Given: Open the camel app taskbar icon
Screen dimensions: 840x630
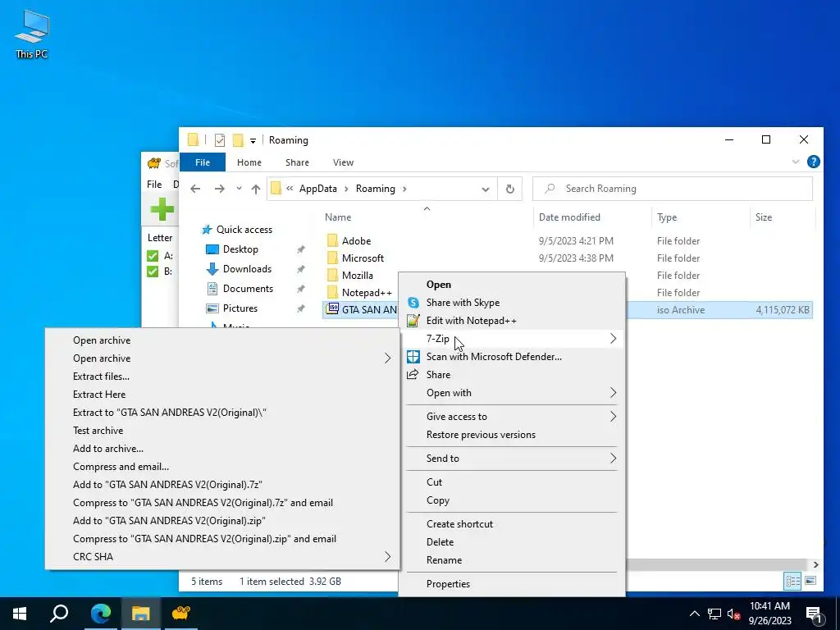Looking at the screenshot, I should point(180,614).
